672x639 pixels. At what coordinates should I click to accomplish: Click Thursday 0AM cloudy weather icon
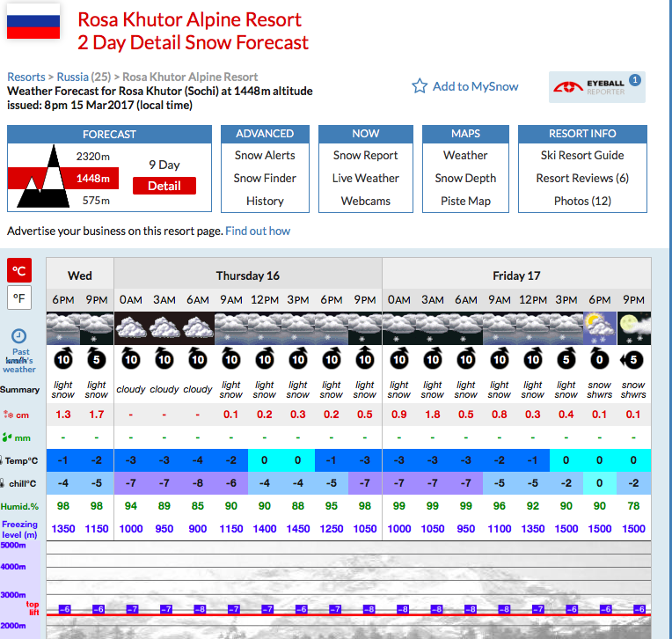[131, 328]
